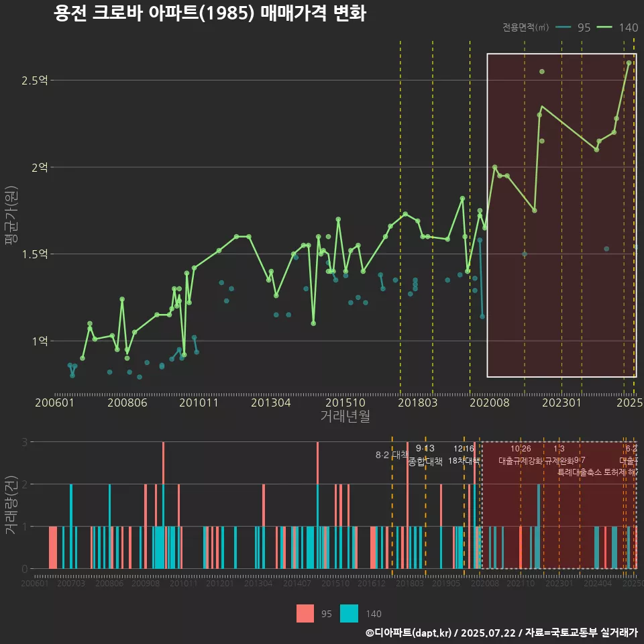Click the 1.5억 y-axis label
The image size is (644, 644).
click(35, 254)
